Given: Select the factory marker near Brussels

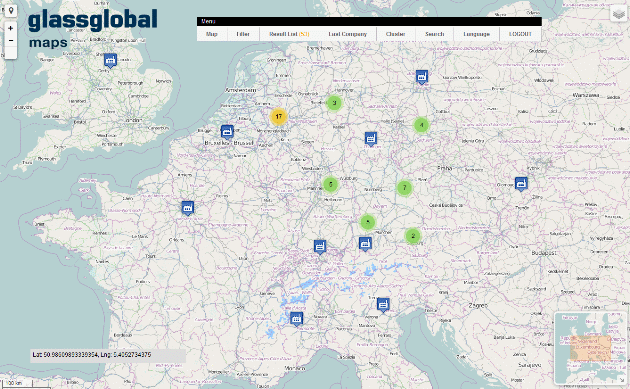Looking at the screenshot, I should tap(227, 132).
